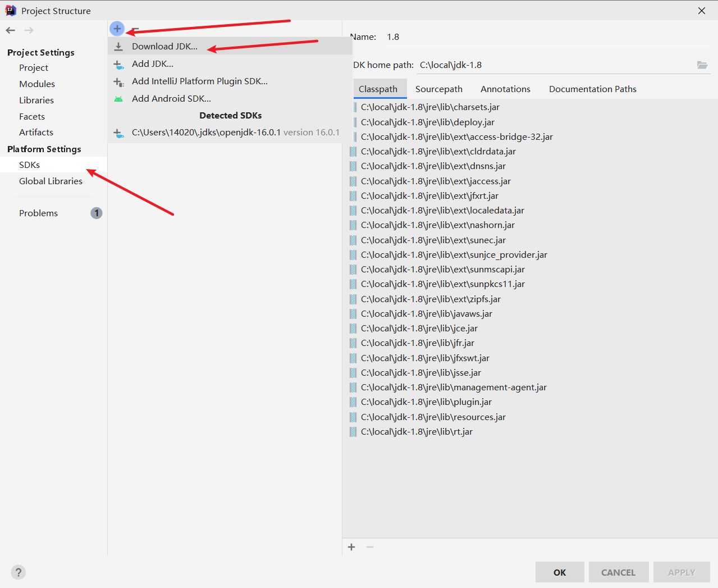
Task: Click the blue plus Add SDK button
Action: click(x=117, y=29)
